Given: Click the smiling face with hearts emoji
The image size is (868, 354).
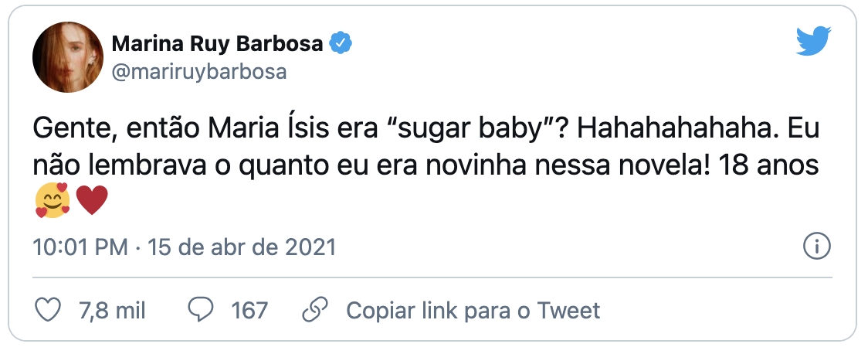Looking at the screenshot, I should click(53, 203).
